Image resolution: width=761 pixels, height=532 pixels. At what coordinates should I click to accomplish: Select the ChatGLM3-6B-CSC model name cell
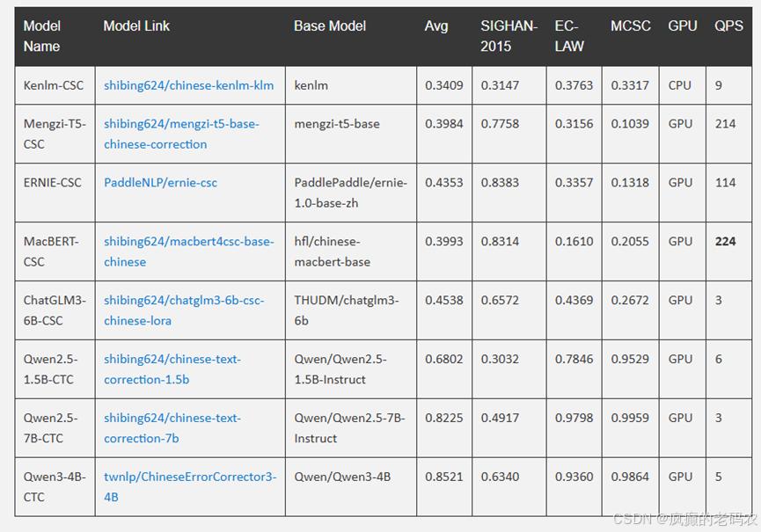(x=55, y=310)
